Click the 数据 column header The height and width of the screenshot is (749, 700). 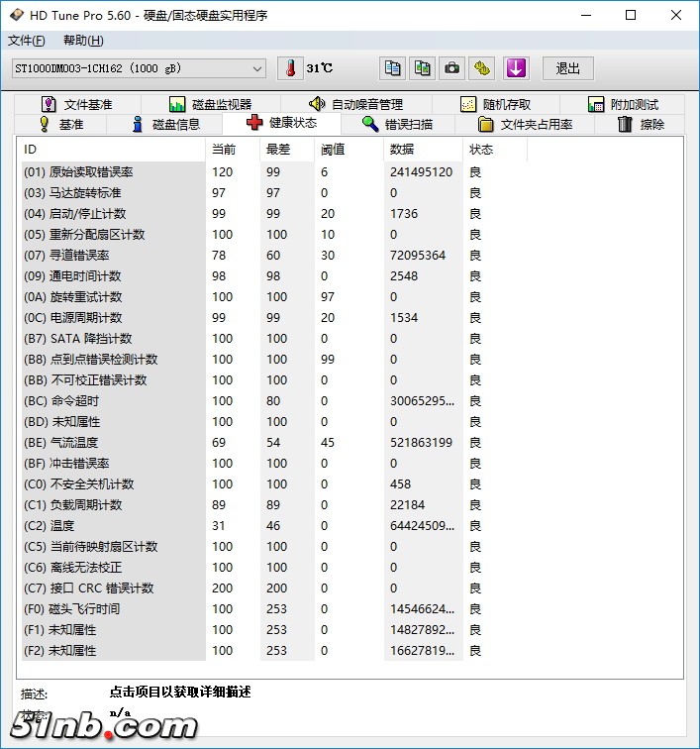(423, 150)
